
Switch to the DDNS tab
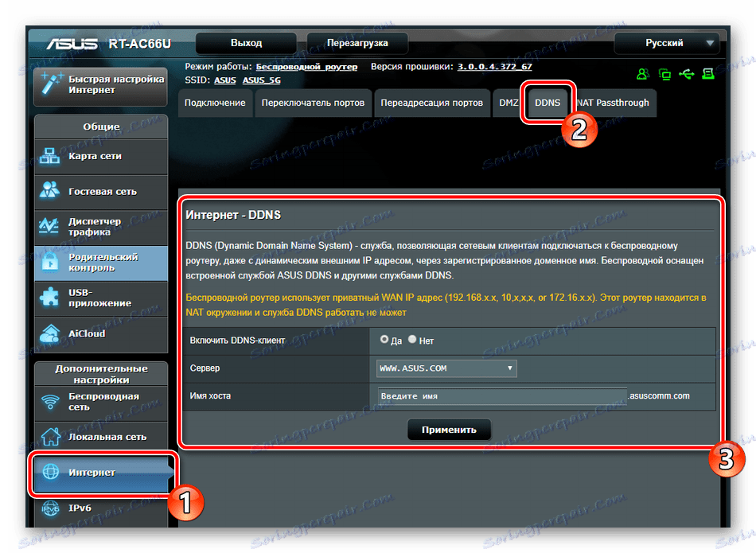pos(548,103)
